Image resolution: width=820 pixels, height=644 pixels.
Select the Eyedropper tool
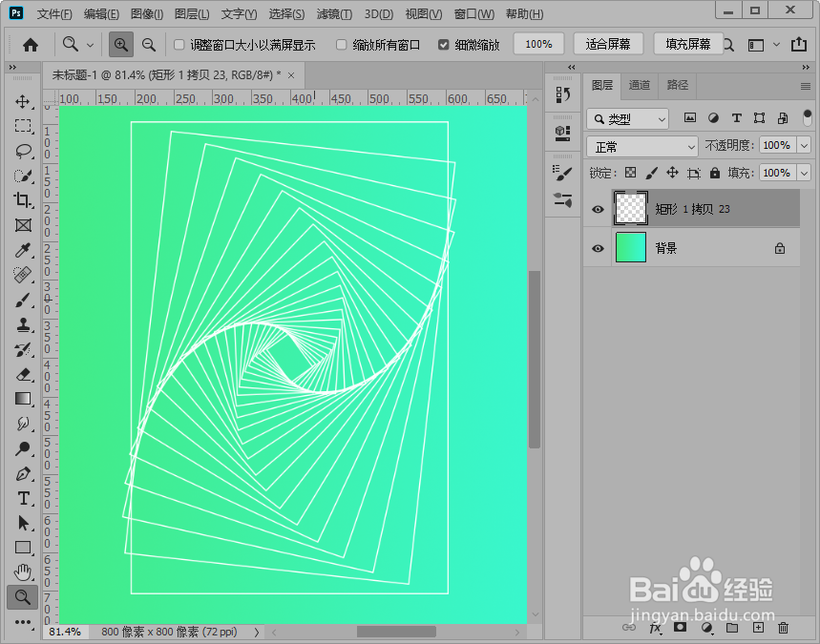(x=24, y=250)
